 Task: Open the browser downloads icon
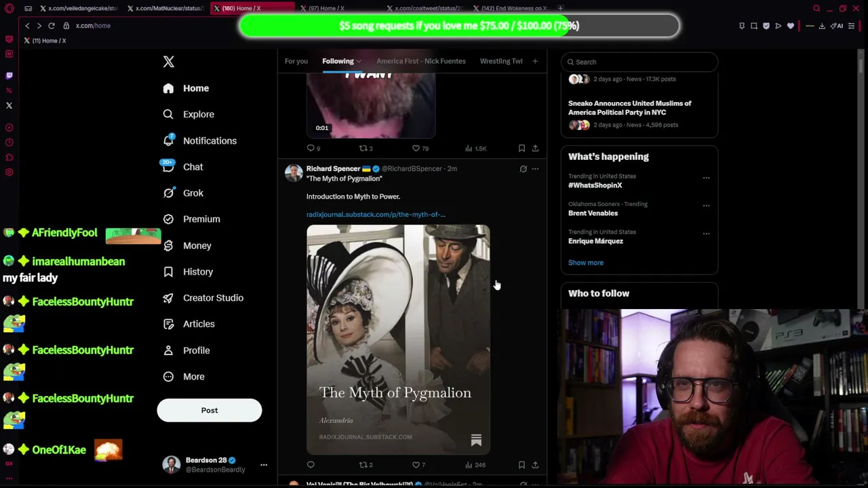point(822,26)
